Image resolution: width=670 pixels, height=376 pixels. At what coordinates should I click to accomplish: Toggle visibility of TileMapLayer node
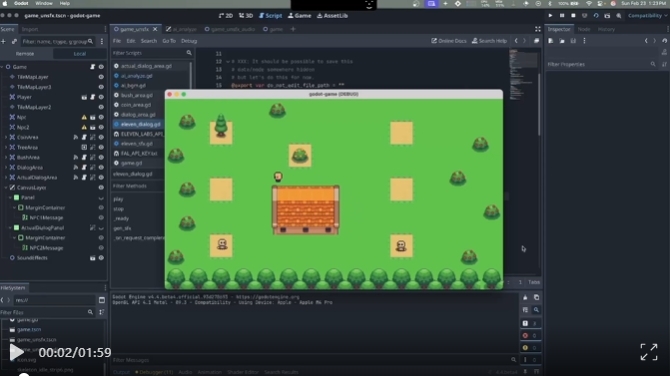point(101,77)
